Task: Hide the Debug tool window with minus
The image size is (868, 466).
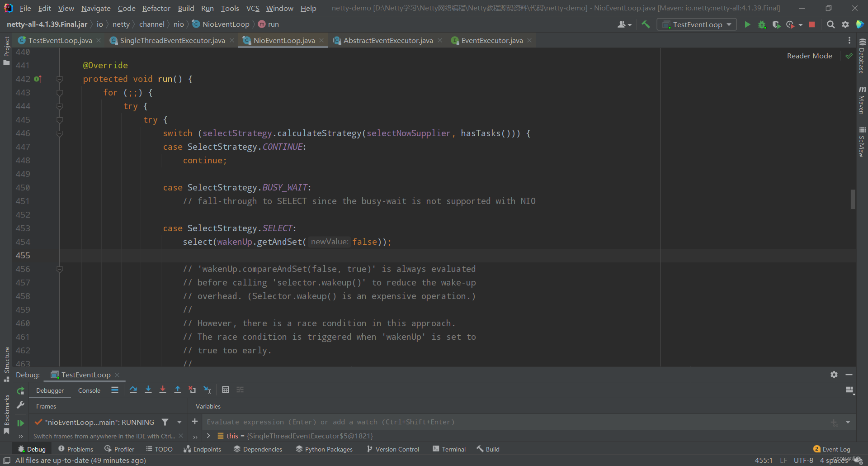Action: click(x=849, y=375)
